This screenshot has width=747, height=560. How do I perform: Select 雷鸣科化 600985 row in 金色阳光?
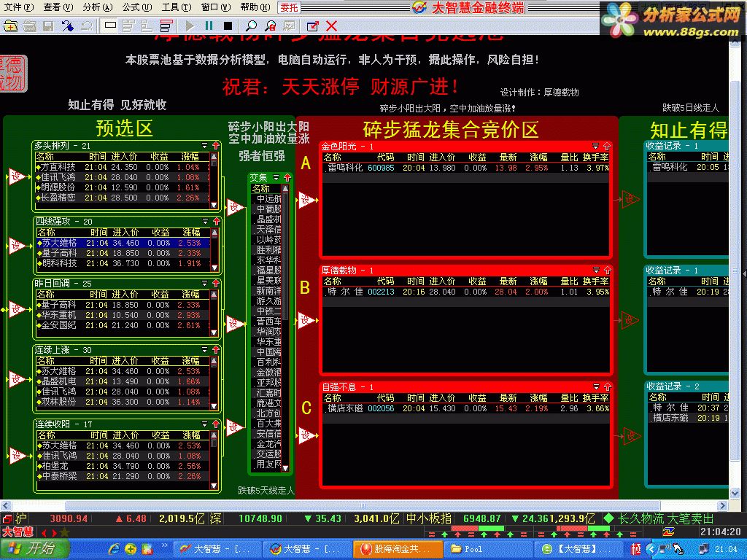point(466,168)
